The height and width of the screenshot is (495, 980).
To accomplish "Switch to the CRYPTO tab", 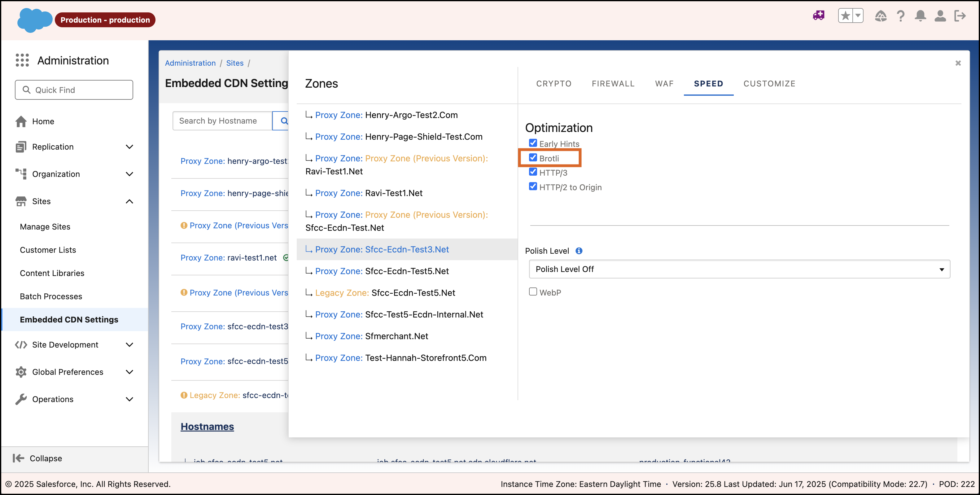I will 553,84.
